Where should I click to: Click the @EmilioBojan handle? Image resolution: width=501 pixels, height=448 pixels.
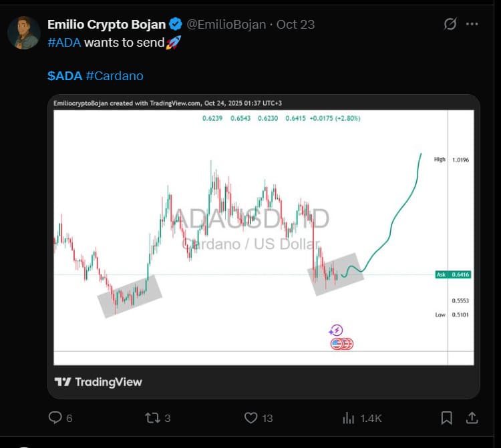click(226, 25)
